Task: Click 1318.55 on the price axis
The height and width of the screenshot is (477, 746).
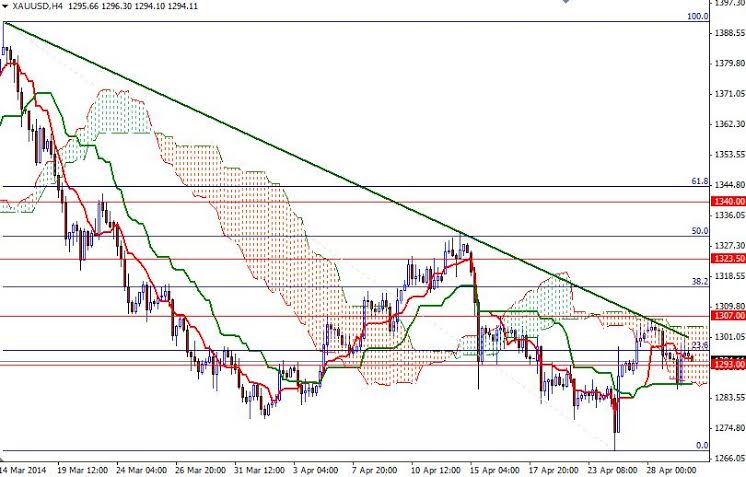Action: [x=729, y=276]
